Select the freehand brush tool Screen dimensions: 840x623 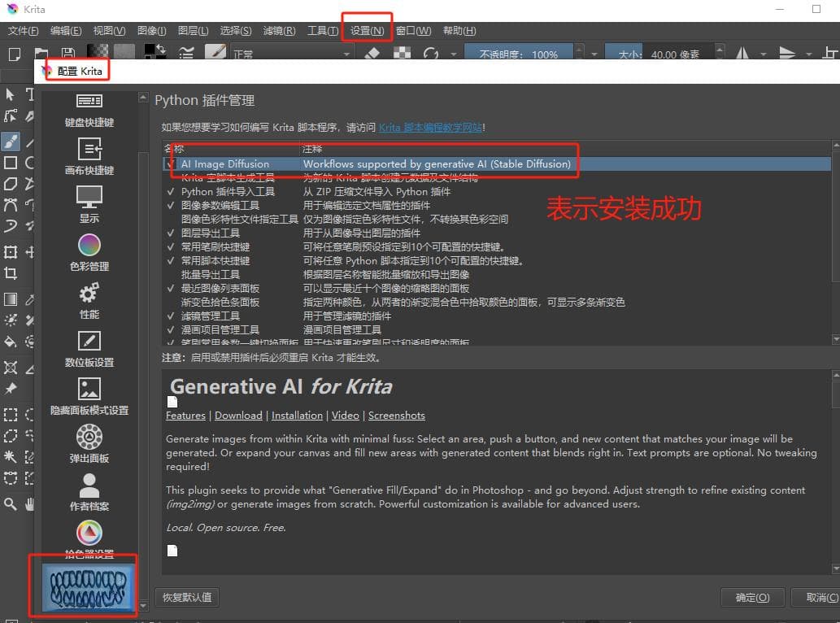coord(11,142)
